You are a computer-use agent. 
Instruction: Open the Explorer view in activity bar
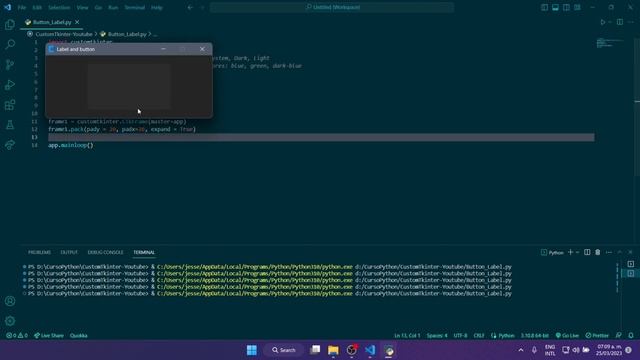[10, 24]
